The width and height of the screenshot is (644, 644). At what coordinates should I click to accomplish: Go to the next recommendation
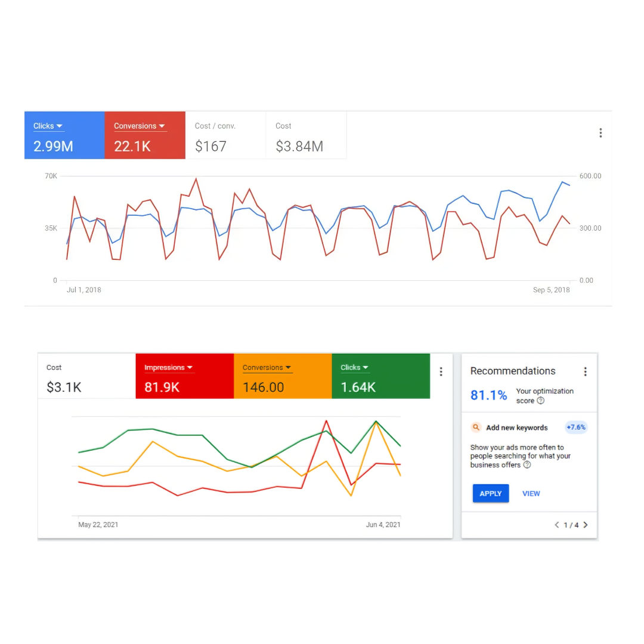[x=586, y=525]
